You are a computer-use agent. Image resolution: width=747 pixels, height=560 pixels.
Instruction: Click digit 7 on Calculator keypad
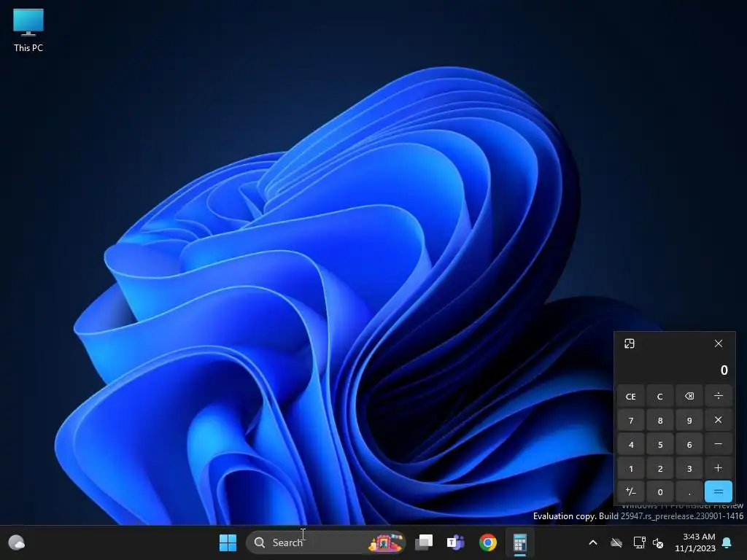point(631,420)
